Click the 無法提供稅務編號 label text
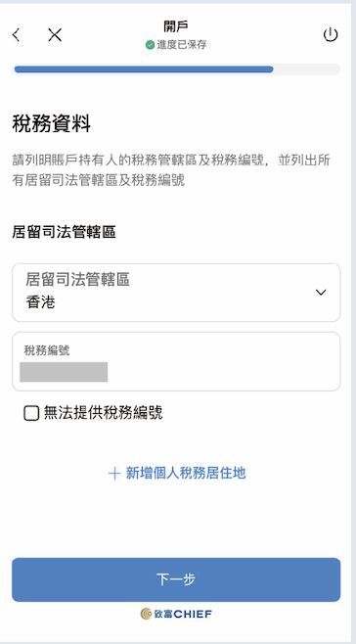356x644 pixels. pyautogui.click(x=103, y=413)
